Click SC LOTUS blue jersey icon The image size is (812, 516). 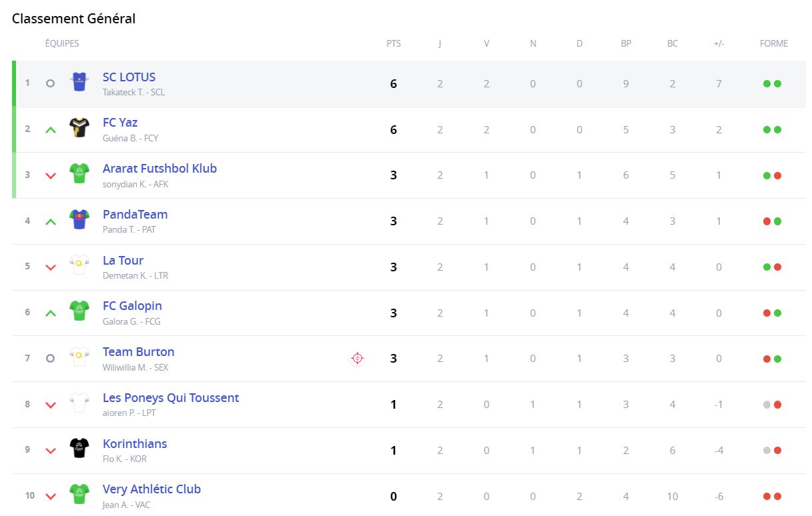pyautogui.click(x=79, y=83)
